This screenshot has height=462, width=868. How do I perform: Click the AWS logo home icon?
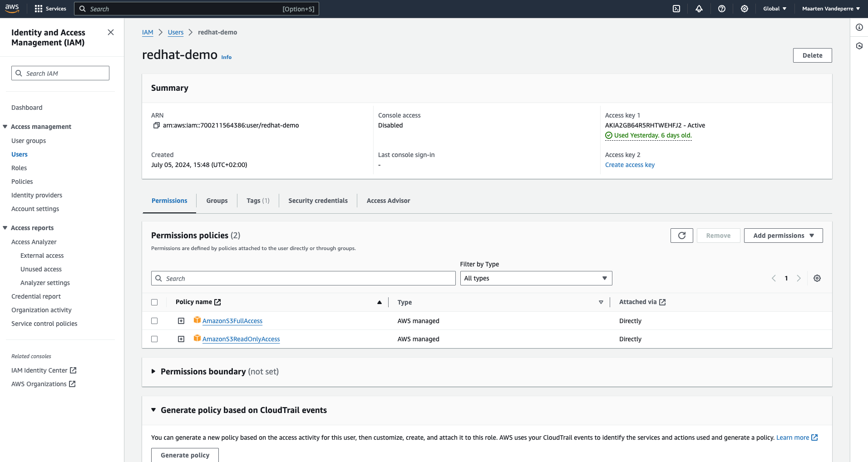12,9
